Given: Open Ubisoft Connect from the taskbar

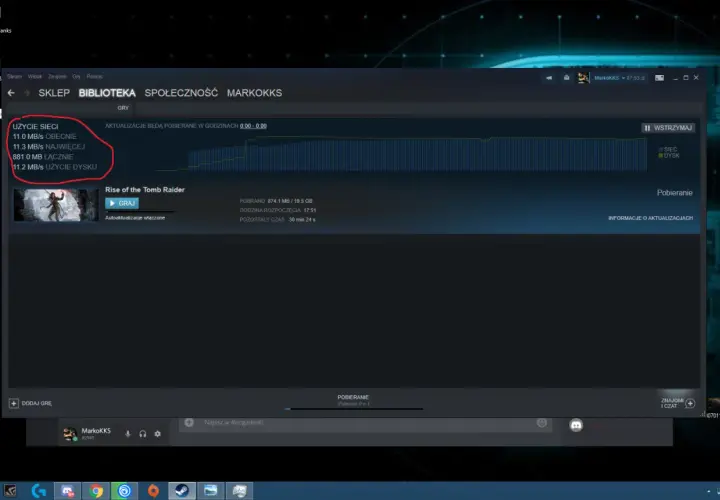Looking at the screenshot, I should pos(124,491).
